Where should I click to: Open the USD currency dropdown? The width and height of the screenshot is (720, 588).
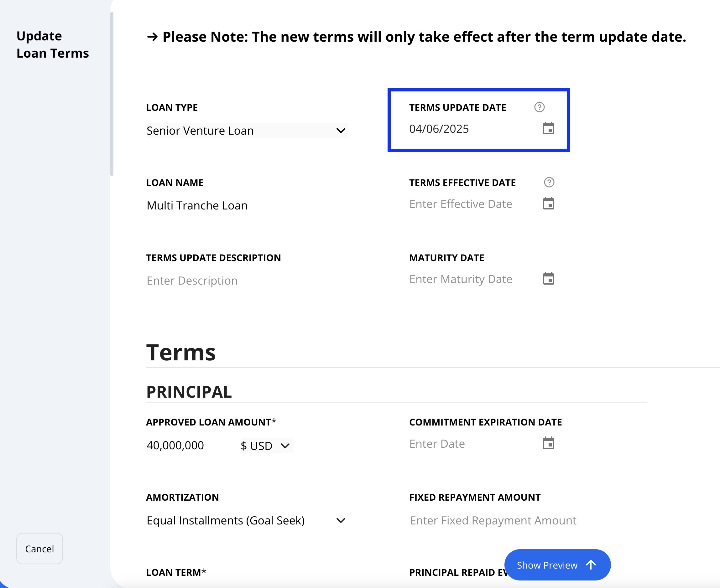[266, 446]
